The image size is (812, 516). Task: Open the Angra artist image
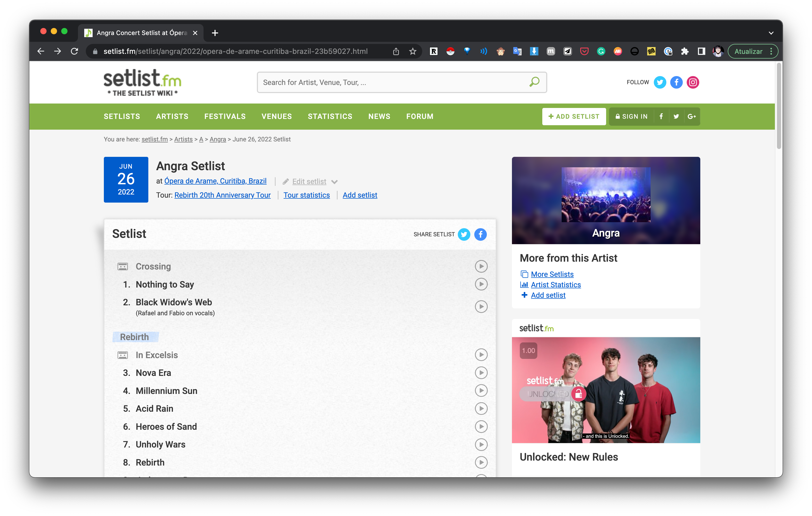pos(606,195)
